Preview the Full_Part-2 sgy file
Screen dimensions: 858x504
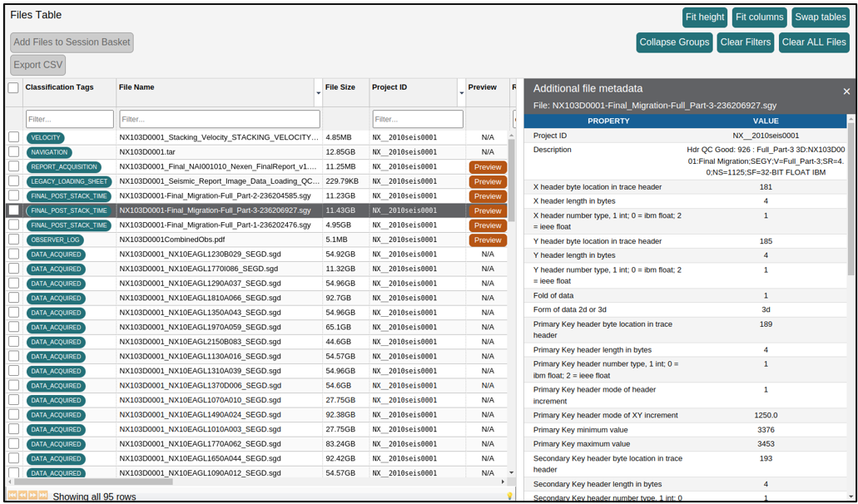[488, 196]
